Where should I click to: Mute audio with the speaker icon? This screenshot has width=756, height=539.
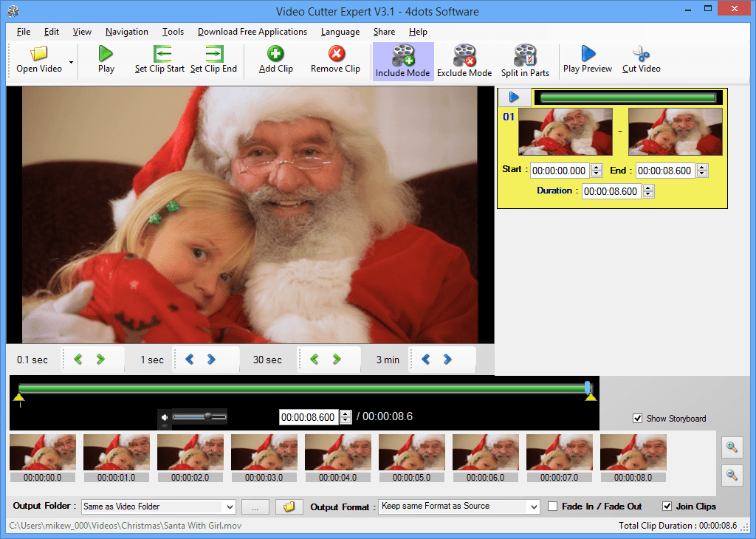pos(163,416)
